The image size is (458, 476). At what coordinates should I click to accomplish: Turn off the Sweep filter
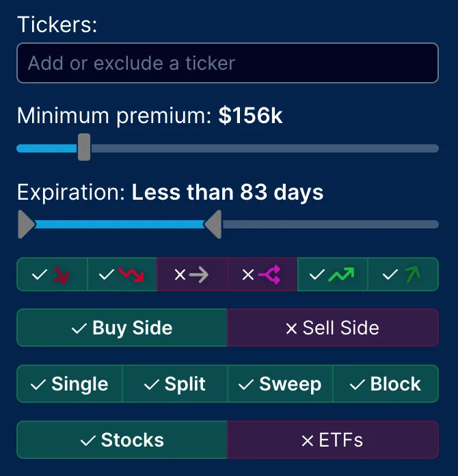(x=280, y=384)
